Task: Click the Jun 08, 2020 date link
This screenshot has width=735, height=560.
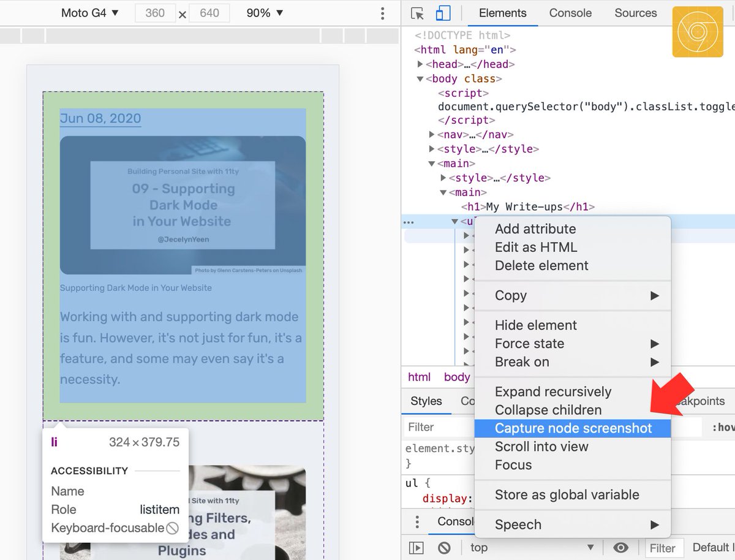Action: coord(100,118)
